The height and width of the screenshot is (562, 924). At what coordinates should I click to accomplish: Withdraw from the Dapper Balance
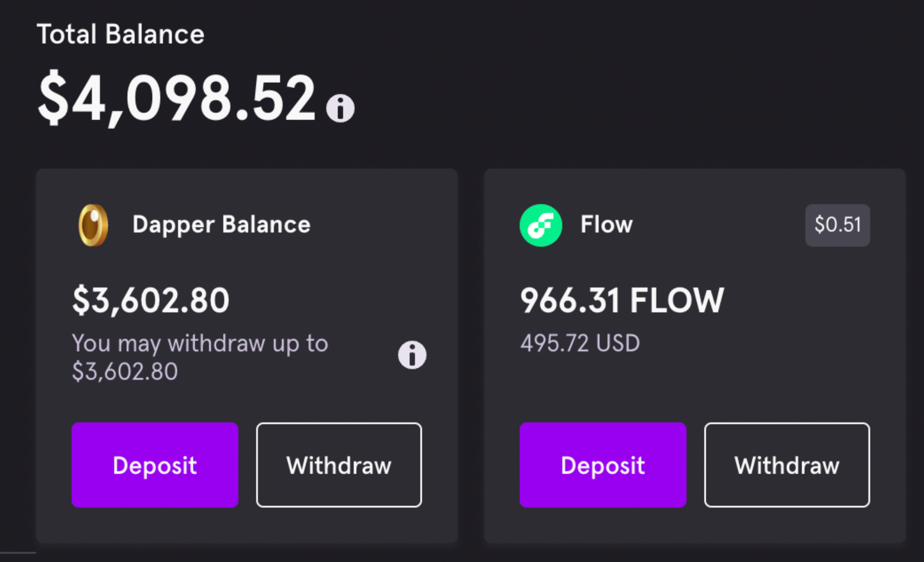(339, 465)
